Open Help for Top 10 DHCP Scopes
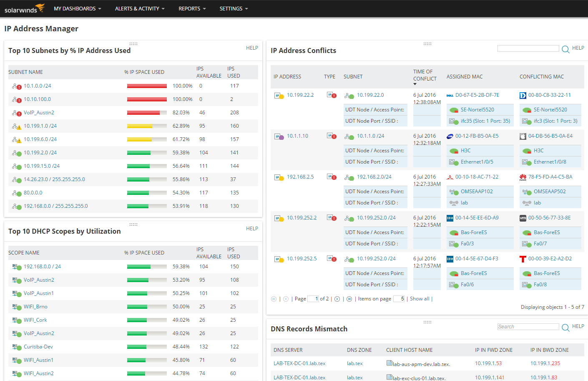Image resolution: width=588 pixels, height=381 pixels. click(252, 229)
